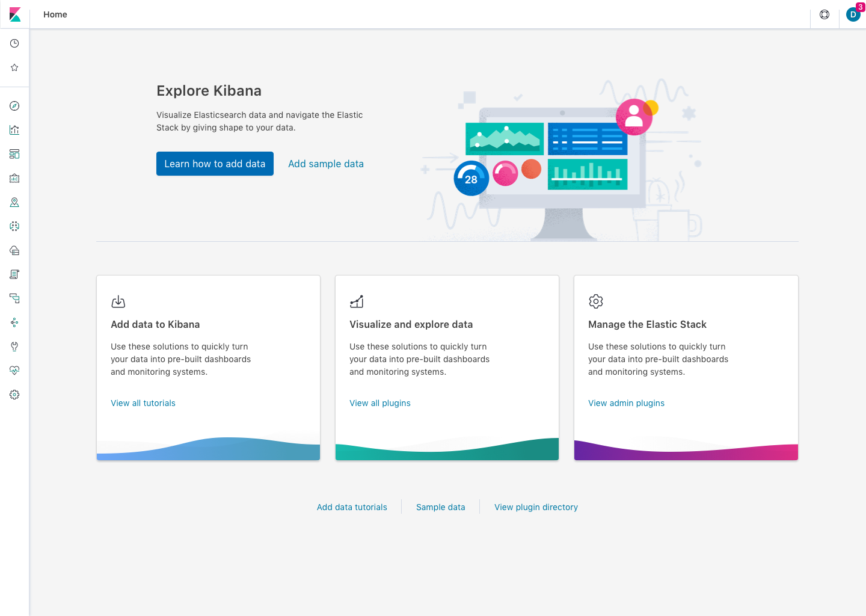Image resolution: width=866 pixels, height=616 pixels.
Task: Click the chart icon on Visualize card
Action: coord(357,301)
